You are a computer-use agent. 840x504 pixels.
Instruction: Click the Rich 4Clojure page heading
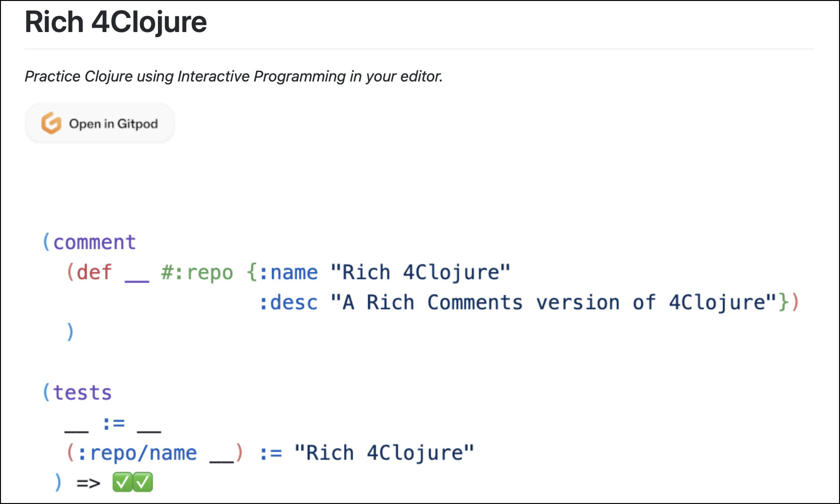[115, 22]
